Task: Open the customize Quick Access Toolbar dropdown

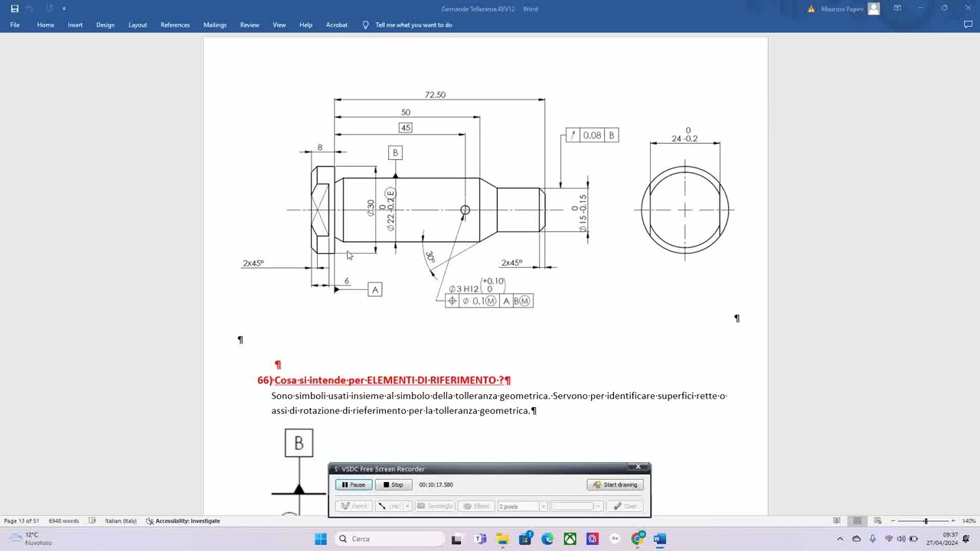Action: pyautogui.click(x=64, y=8)
